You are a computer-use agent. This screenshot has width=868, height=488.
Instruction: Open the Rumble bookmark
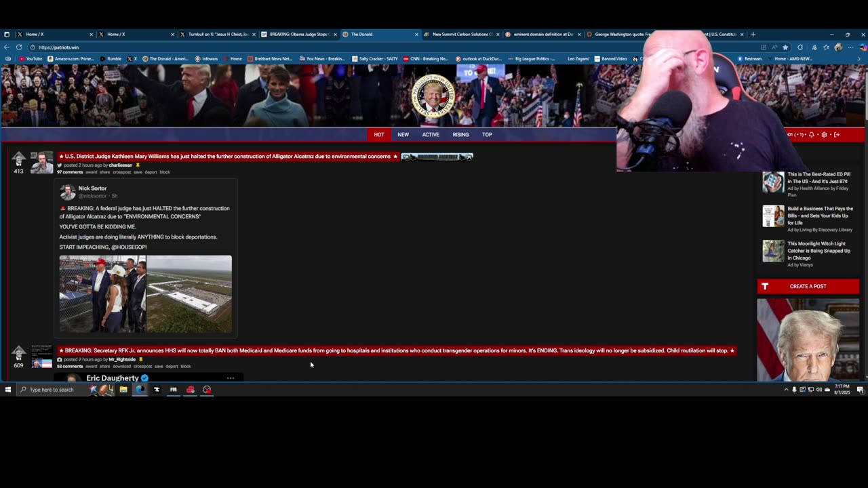tap(110, 59)
